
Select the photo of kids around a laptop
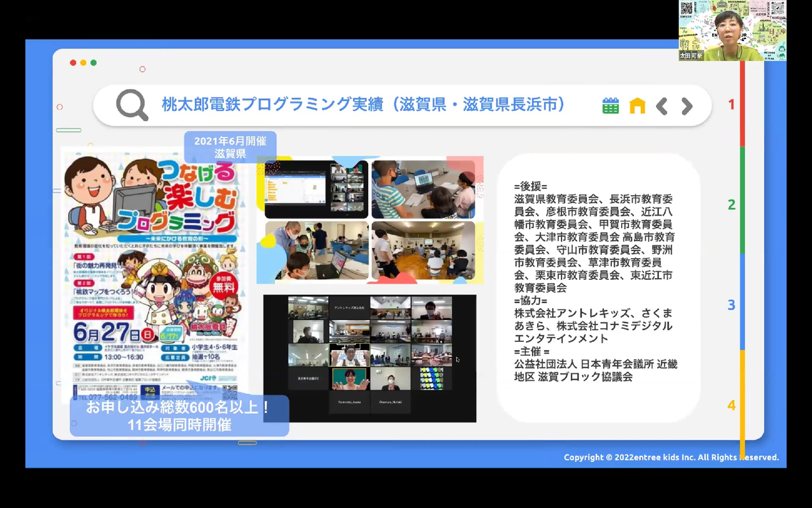click(423, 189)
